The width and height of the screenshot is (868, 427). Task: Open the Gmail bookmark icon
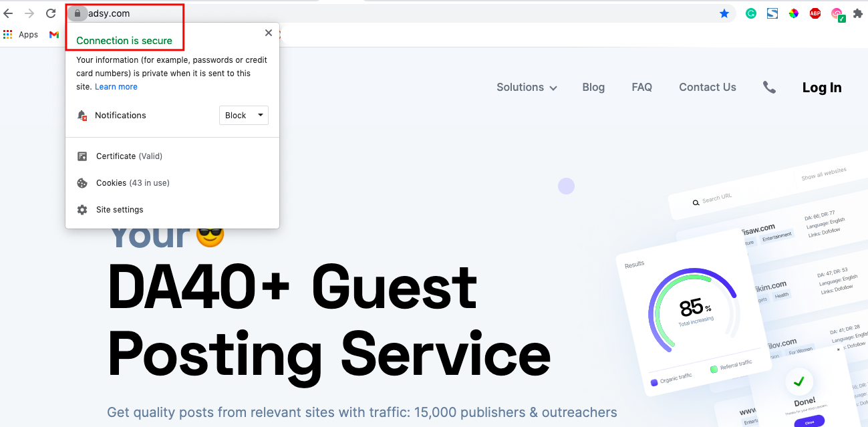pos(54,34)
